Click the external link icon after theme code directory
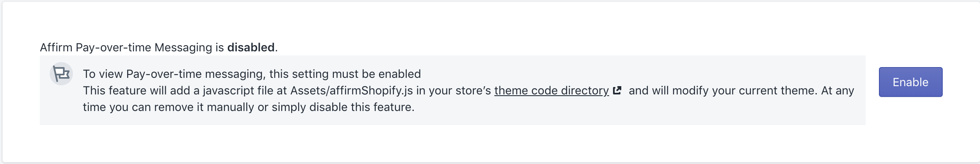980x164 pixels. [617, 90]
